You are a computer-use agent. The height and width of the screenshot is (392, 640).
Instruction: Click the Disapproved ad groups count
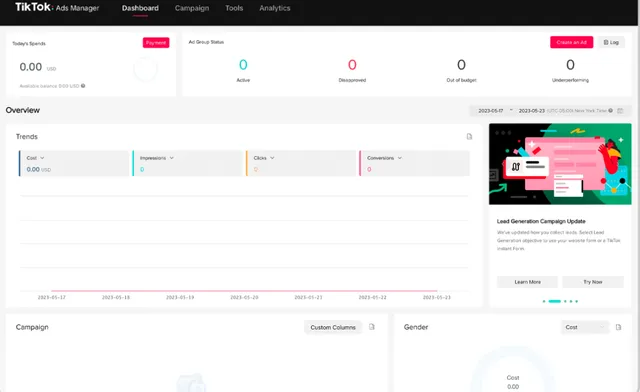coord(352,65)
